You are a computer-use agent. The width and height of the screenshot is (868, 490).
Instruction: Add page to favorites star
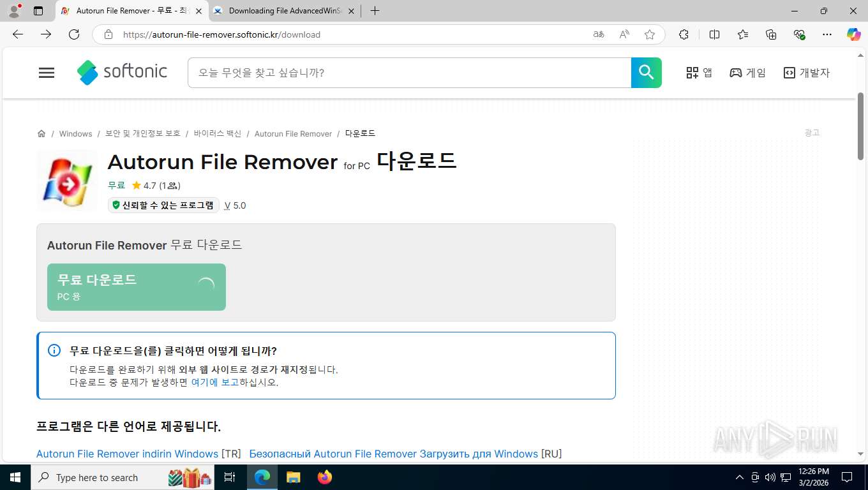click(650, 34)
